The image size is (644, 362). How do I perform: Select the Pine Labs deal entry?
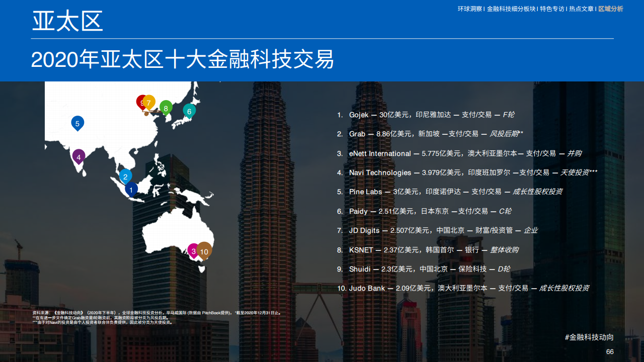tap(450, 192)
